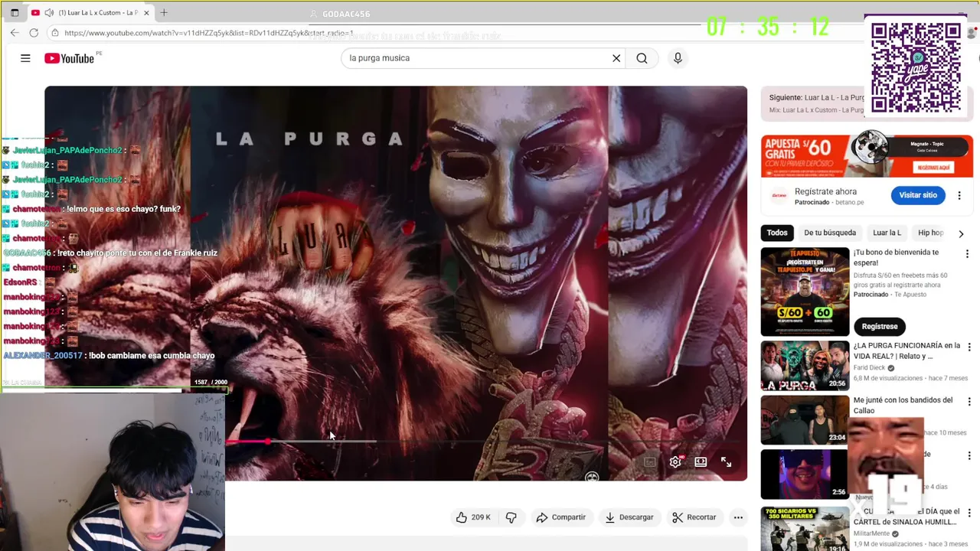Open the 2:56 video thumbnail
This screenshot has height=551, width=980.
[x=805, y=474]
